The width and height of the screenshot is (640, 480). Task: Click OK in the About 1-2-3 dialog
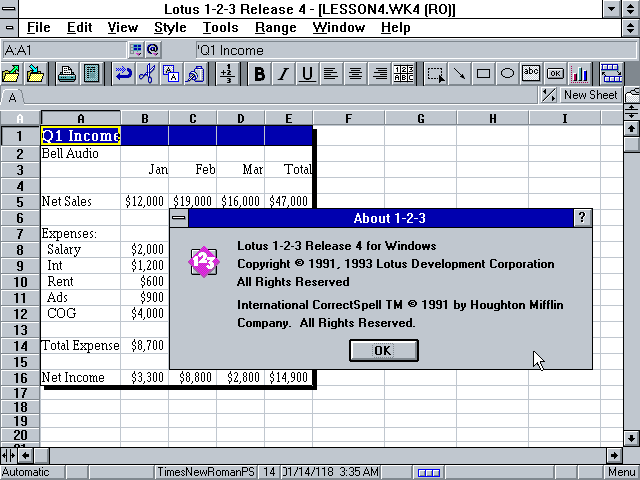tap(384, 351)
